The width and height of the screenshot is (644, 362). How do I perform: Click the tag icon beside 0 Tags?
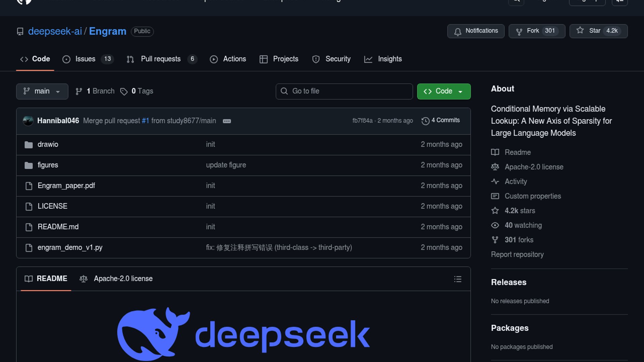click(124, 92)
